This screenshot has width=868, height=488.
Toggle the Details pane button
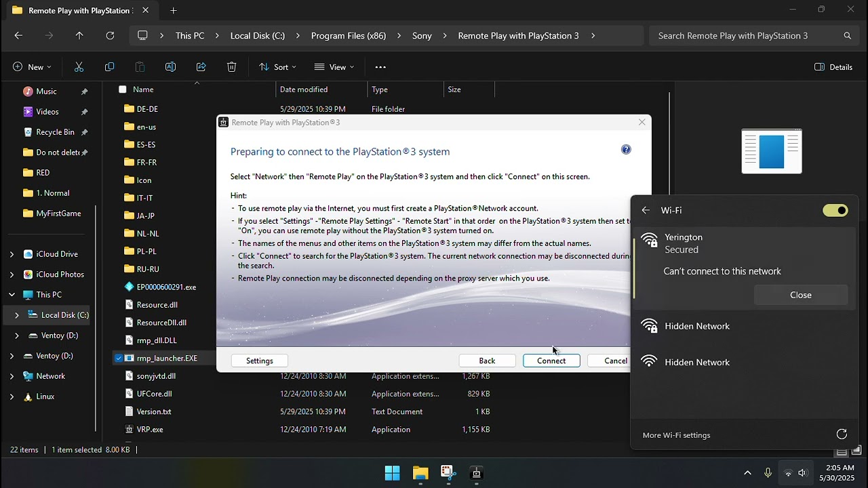[833, 66]
